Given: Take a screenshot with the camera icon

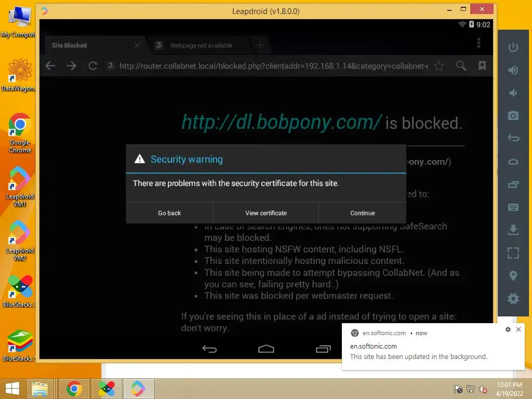Looking at the screenshot, I should (513, 115).
